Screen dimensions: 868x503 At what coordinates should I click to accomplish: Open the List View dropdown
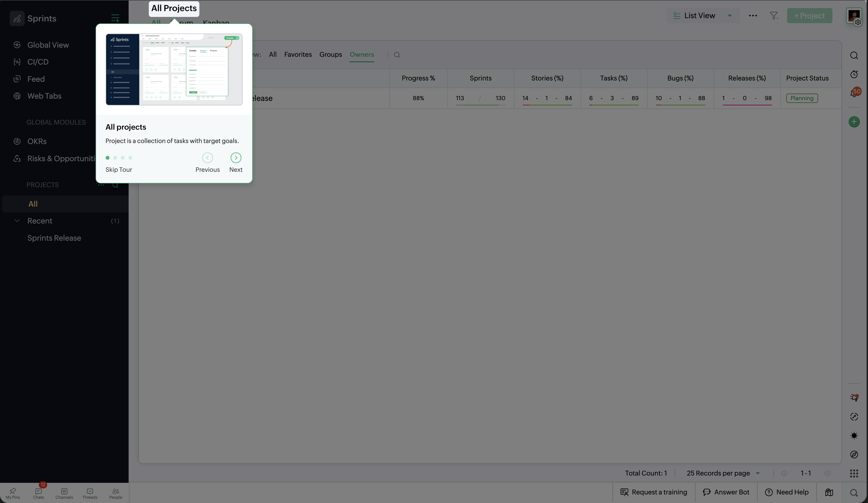(x=703, y=15)
